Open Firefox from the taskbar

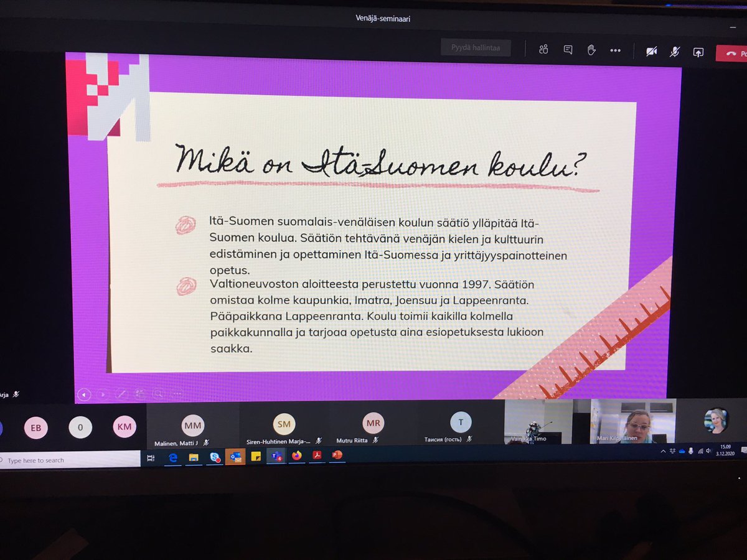pos(296,456)
